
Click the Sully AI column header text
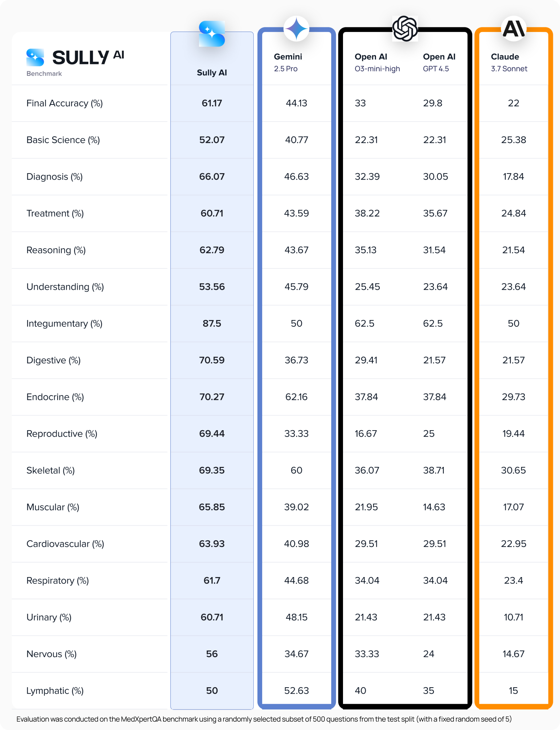pyautogui.click(x=212, y=72)
